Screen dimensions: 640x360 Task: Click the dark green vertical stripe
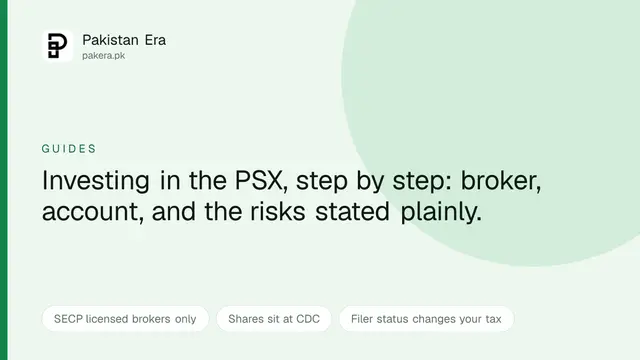click(x=4, y=180)
